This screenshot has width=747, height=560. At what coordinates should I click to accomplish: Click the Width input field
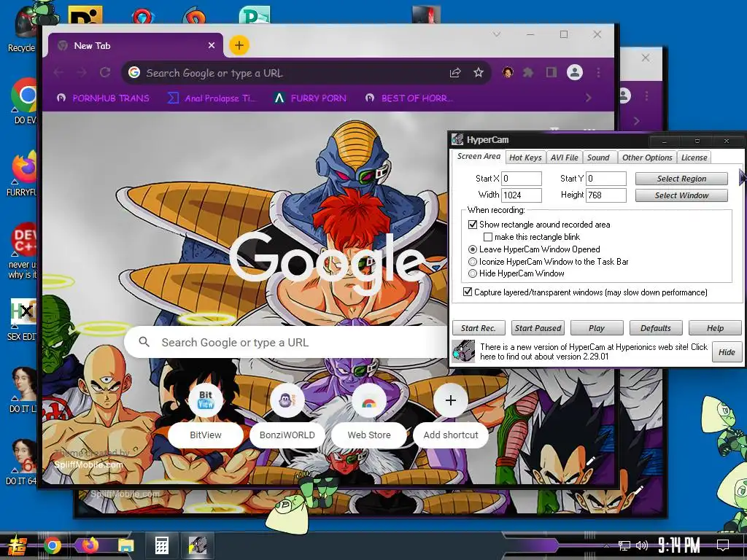pyautogui.click(x=521, y=195)
